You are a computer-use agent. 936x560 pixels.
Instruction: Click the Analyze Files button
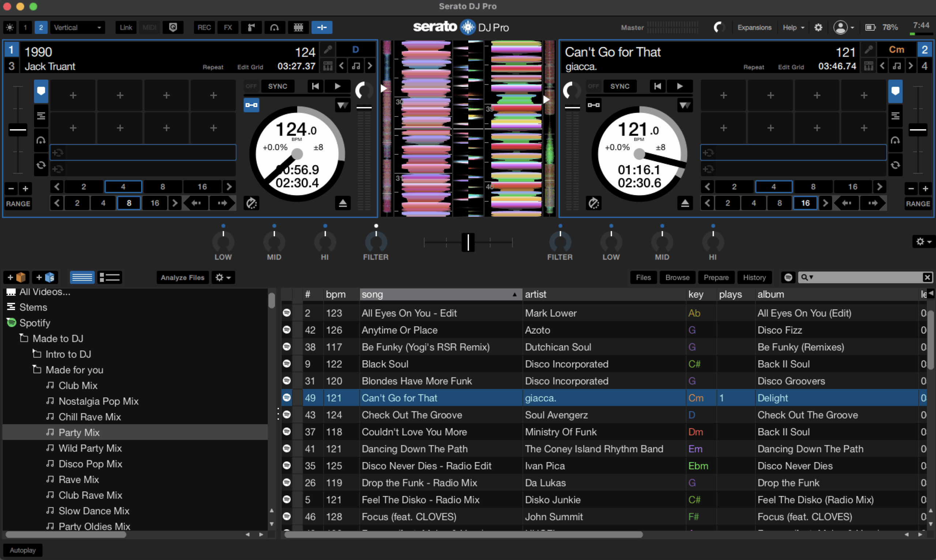pos(182,277)
